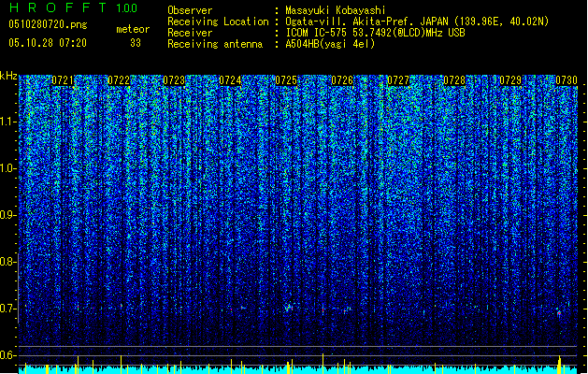Image resolution: width=588 pixels, height=374 pixels.
Task: Click the filename 0510280720.png
Action: (48, 25)
